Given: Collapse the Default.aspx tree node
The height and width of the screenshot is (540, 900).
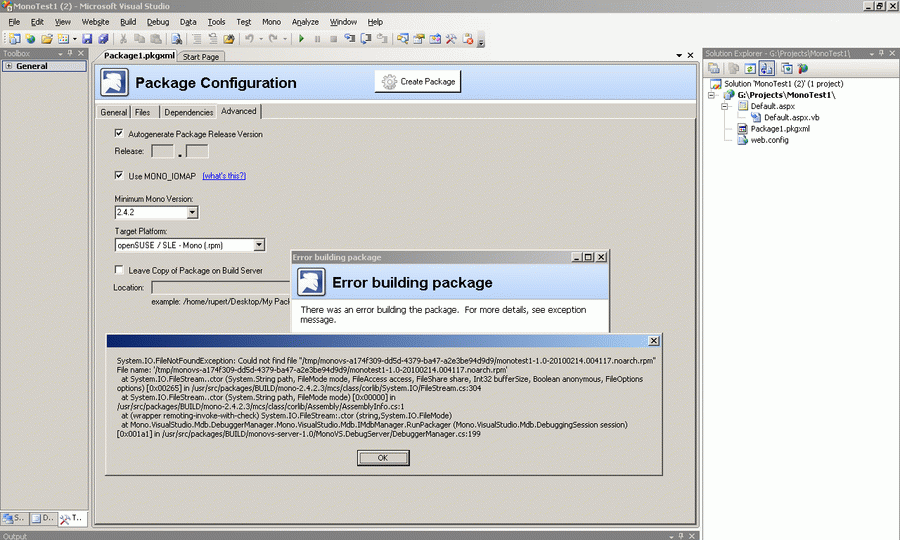Looking at the screenshot, I should coord(724,106).
